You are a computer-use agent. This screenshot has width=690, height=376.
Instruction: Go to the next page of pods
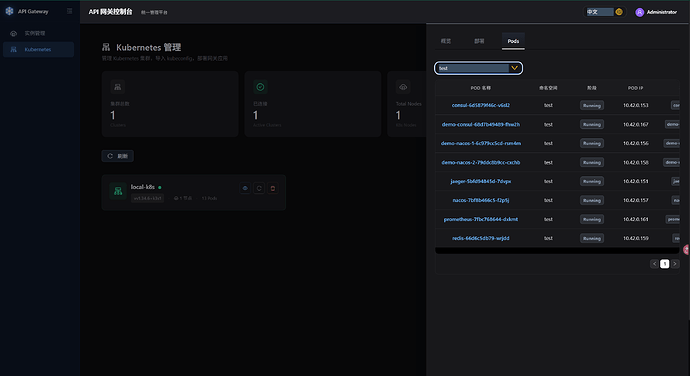click(x=675, y=264)
